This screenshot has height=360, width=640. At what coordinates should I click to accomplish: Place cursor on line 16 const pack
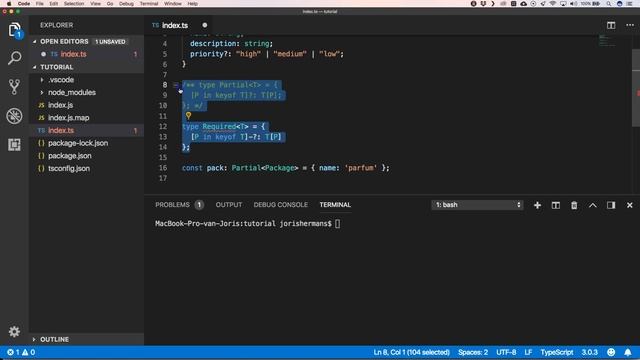tap(285, 168)
